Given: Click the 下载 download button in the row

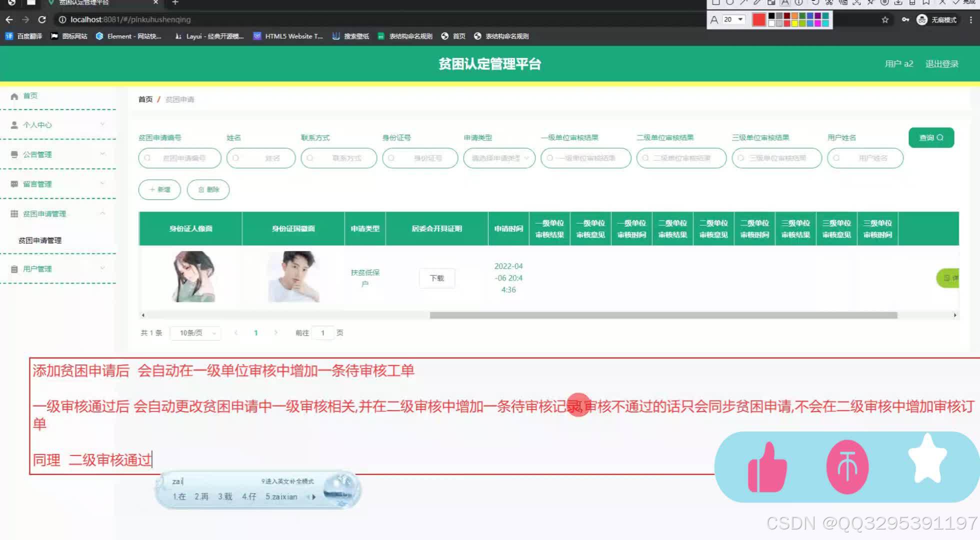Looking at the screenshot, I should pyautogui.click(x=437, y=278).
